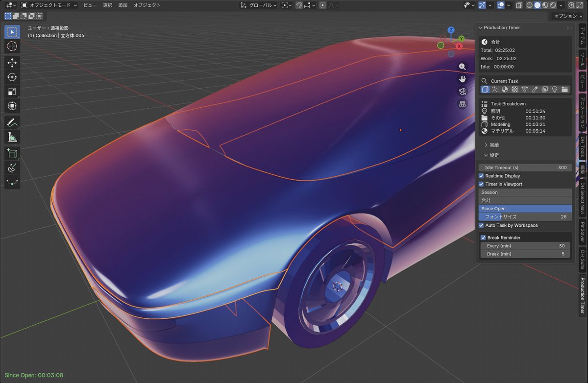Image resolution: width=588 pixels, height=383 pixels.
Task: Activate the Transform tool
Action: [x=12, y=106]
